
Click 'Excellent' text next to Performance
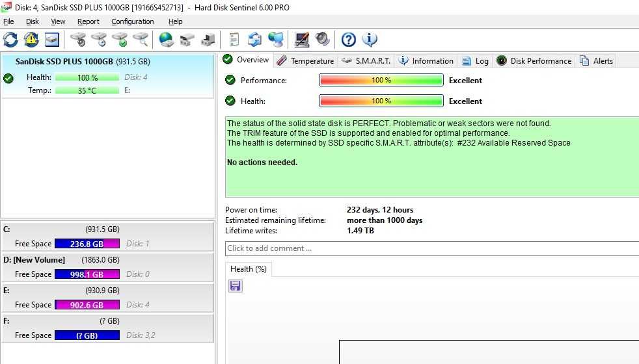pos(465,80)
